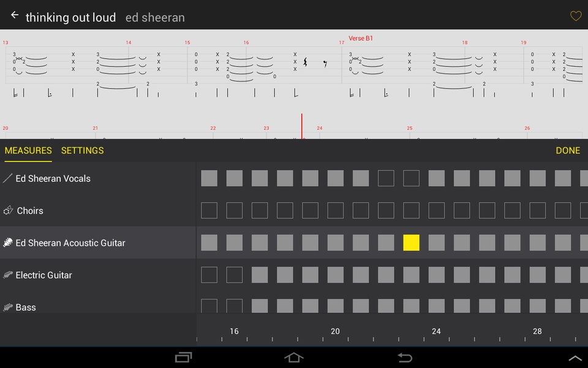The height and width of the screenshot is (368, 588).
Task: Tap measure 23 cell in Electric Guitar row
Action: 412,275
